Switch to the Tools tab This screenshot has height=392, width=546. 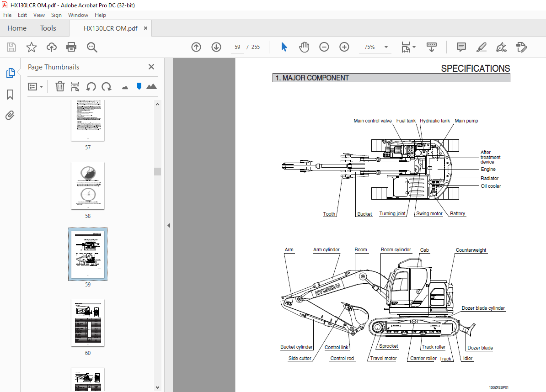[x=48, y=28]
